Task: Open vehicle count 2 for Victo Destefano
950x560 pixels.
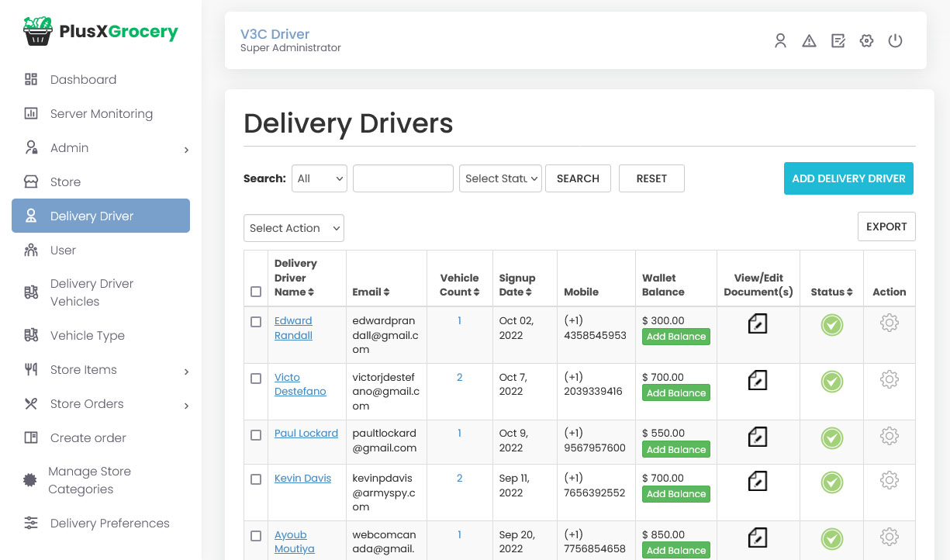Action: (x=459, y=377)
